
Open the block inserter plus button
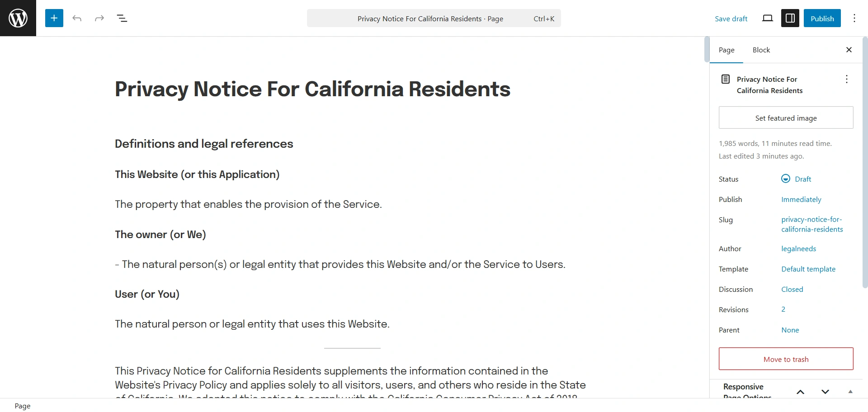coord(54,18)
